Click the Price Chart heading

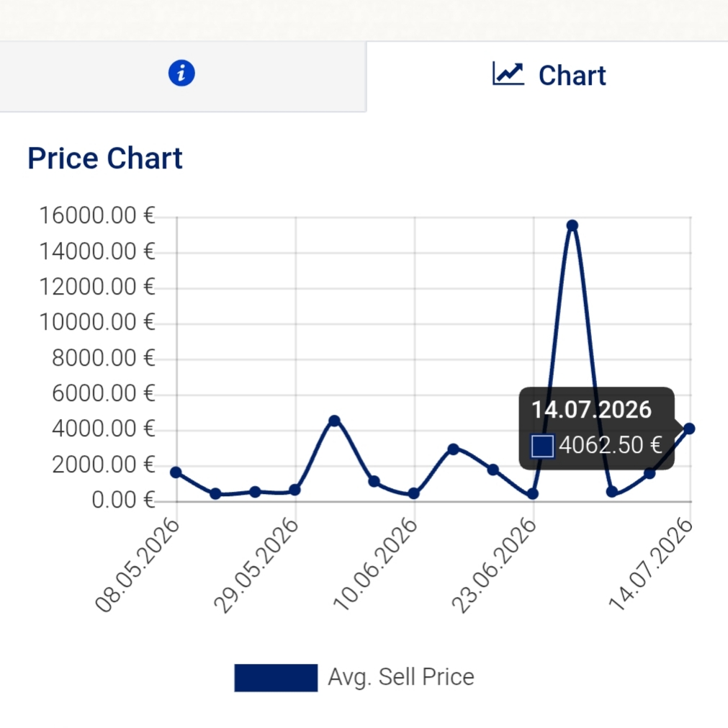click(x=105, y=158)
